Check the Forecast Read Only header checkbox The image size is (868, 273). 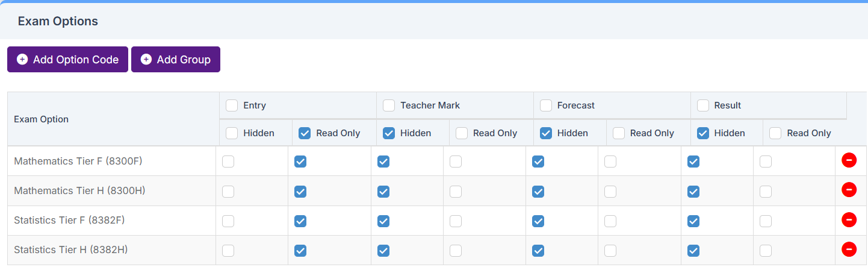point(619,133)
